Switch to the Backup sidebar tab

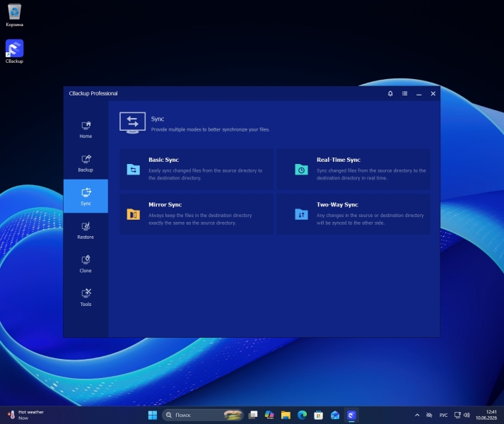86,163
